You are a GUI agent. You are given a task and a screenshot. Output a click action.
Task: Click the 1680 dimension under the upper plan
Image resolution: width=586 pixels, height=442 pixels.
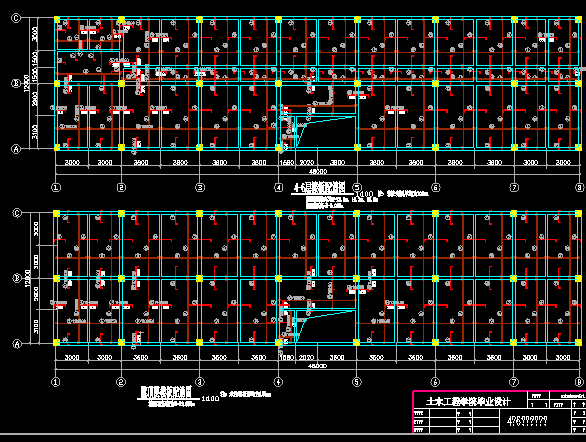(x=287, y=163)
